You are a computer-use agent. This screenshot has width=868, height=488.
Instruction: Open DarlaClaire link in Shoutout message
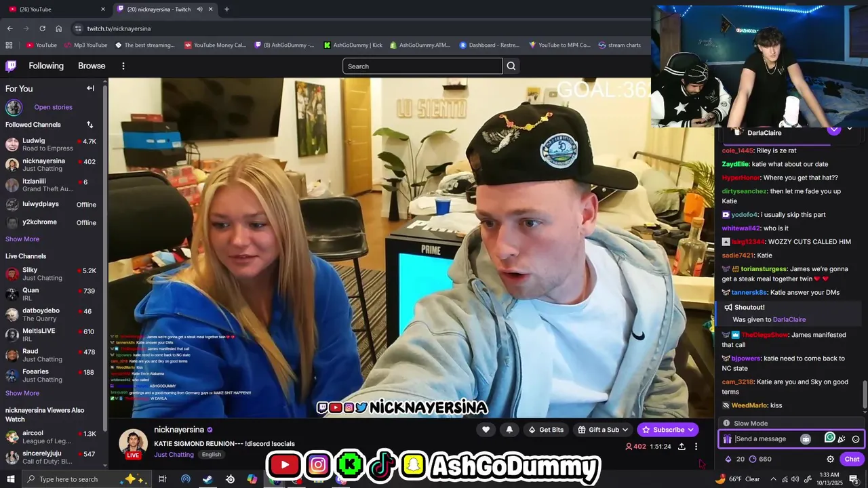click(789, 319)
